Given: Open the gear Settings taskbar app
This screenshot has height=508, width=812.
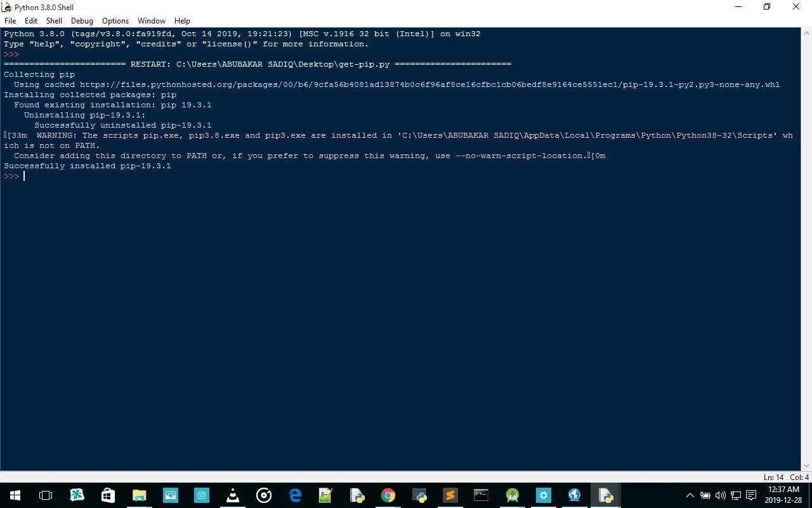Looking at the screenshot, I should pos(544,495).
